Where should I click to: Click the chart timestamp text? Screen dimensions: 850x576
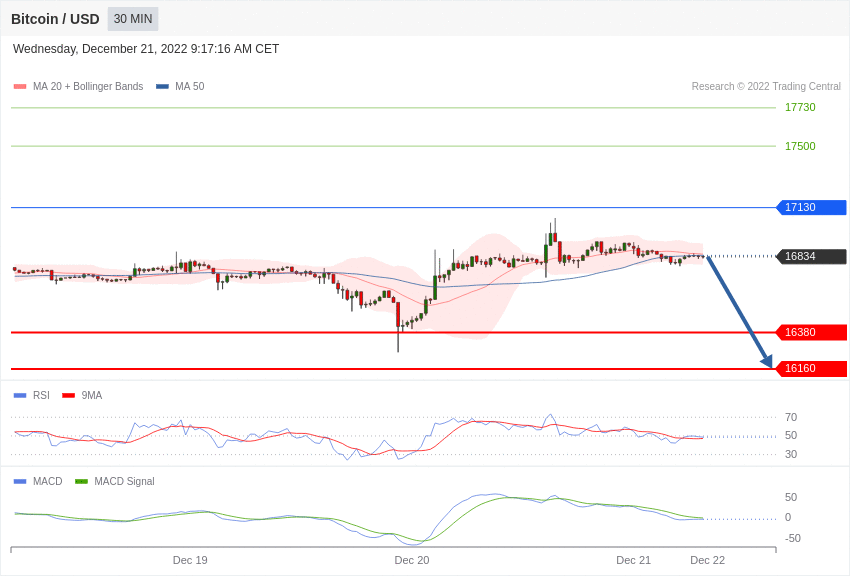click(x=146, y=49)
